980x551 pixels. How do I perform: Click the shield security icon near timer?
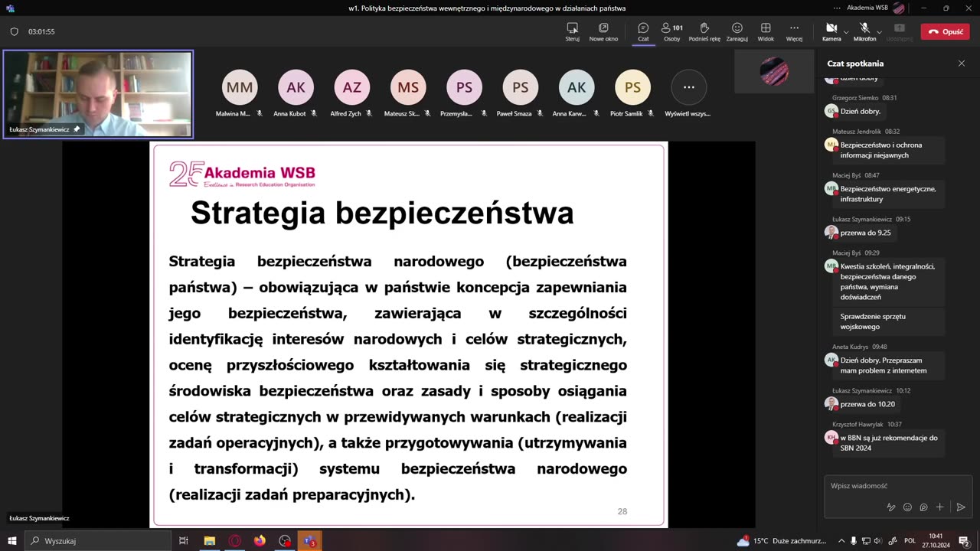(x=14, y=31)
